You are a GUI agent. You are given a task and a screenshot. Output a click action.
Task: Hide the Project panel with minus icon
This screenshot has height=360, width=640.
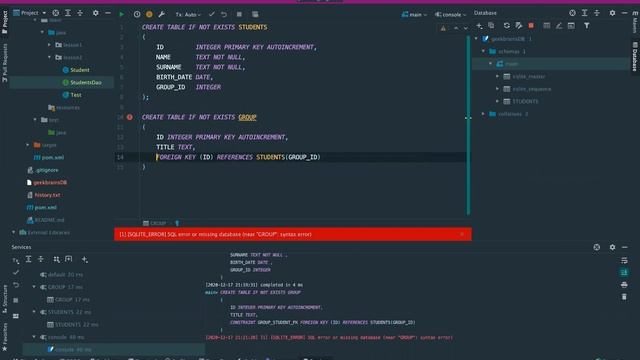tap(108, 13)
